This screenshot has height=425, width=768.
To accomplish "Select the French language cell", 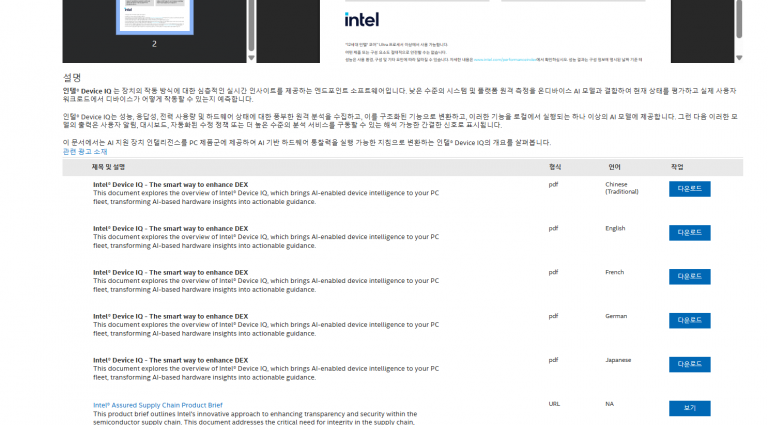I will (615, 272).
